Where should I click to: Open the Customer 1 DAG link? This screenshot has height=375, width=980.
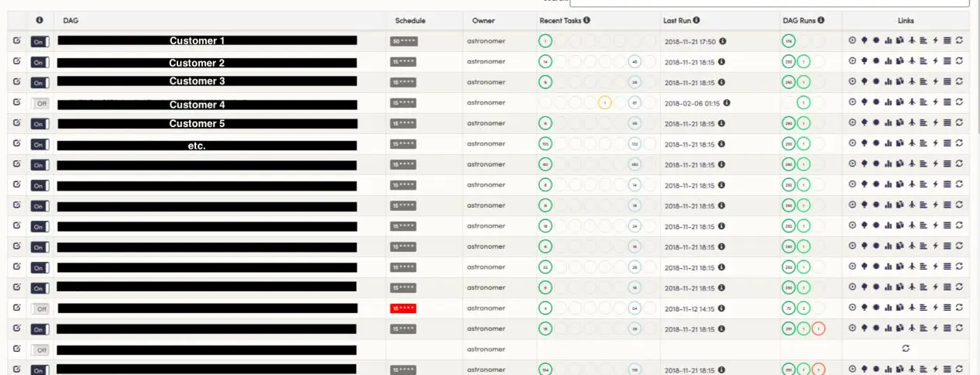208,40
